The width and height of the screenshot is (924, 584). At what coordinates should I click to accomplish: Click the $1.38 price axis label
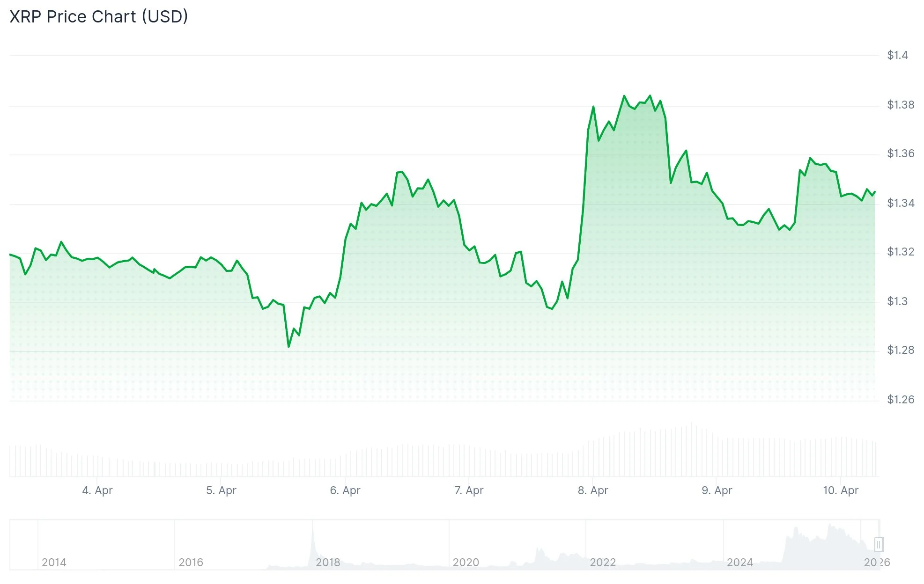(901, 105)
